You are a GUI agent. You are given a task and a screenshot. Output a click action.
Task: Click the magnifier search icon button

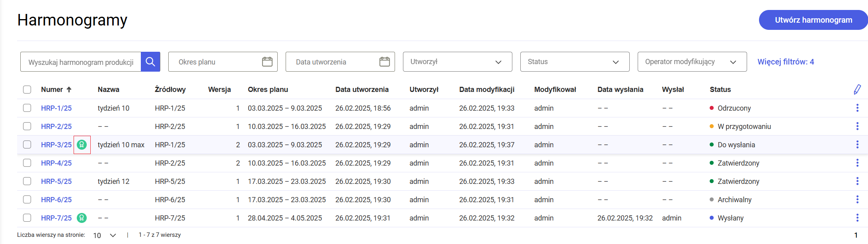tap(150, 62)
